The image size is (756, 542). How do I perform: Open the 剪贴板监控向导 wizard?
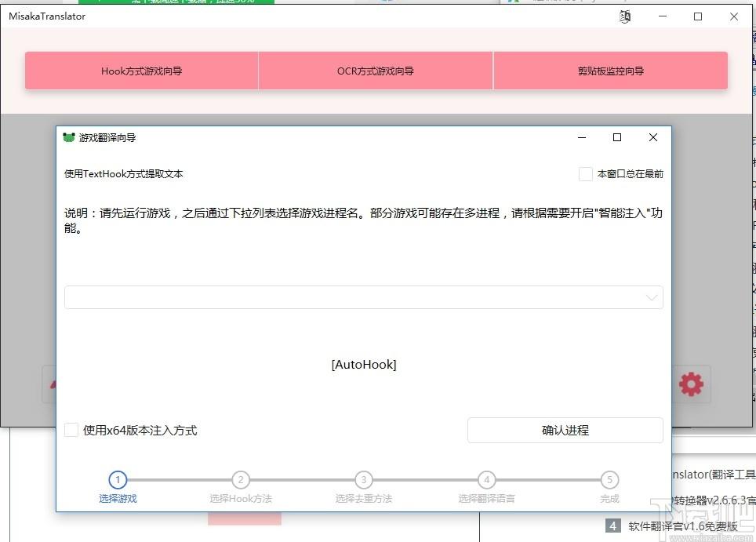tap(610, 71)
